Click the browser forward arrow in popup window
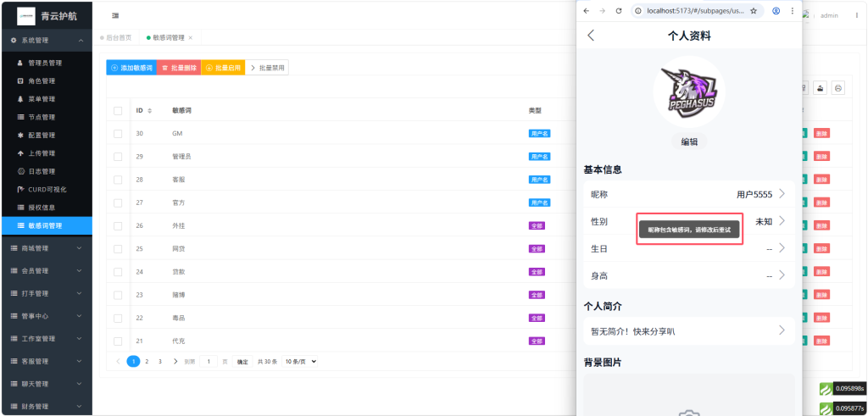 [603, 11]
